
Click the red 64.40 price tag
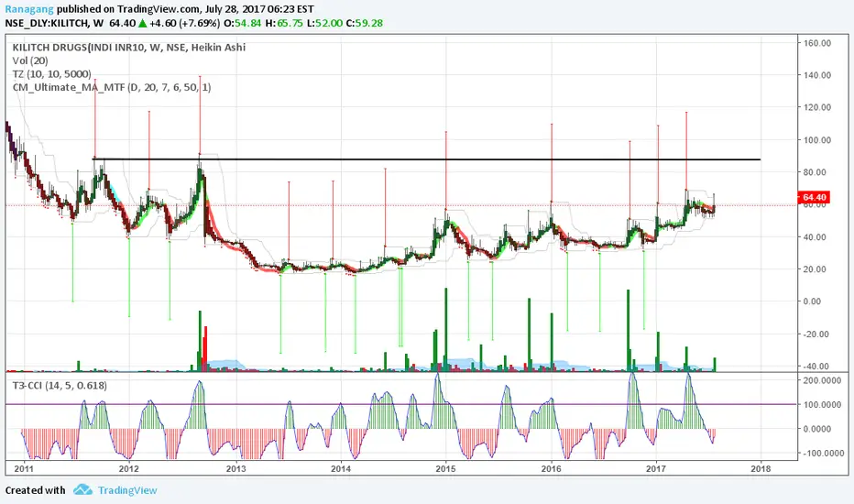pos(815,197)
